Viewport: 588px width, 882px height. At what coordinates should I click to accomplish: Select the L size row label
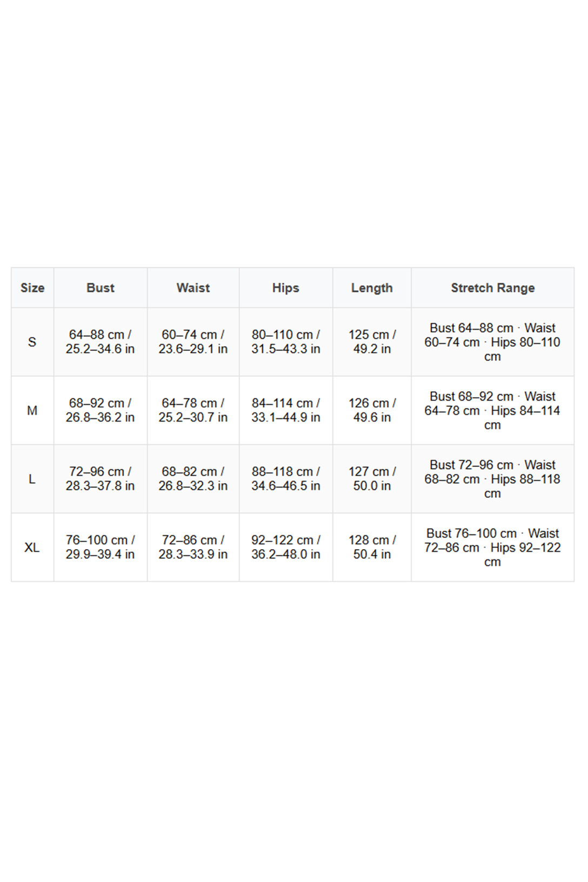(32, 479)
